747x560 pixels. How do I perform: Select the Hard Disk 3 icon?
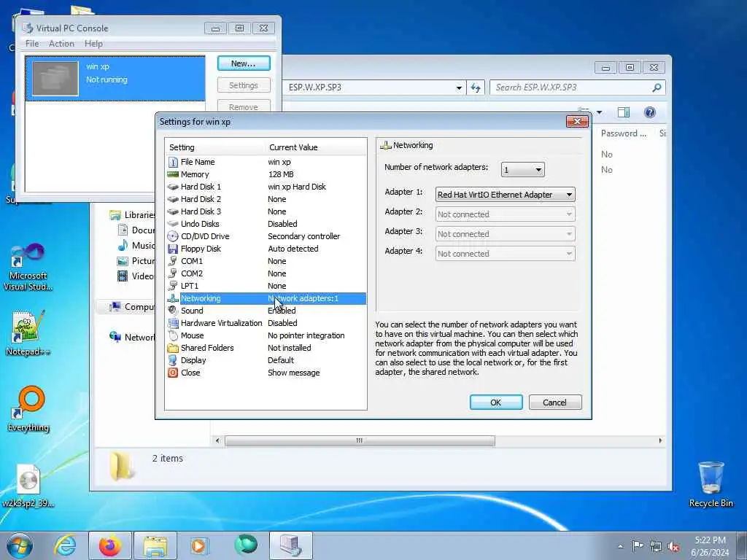tap(173, 211)
